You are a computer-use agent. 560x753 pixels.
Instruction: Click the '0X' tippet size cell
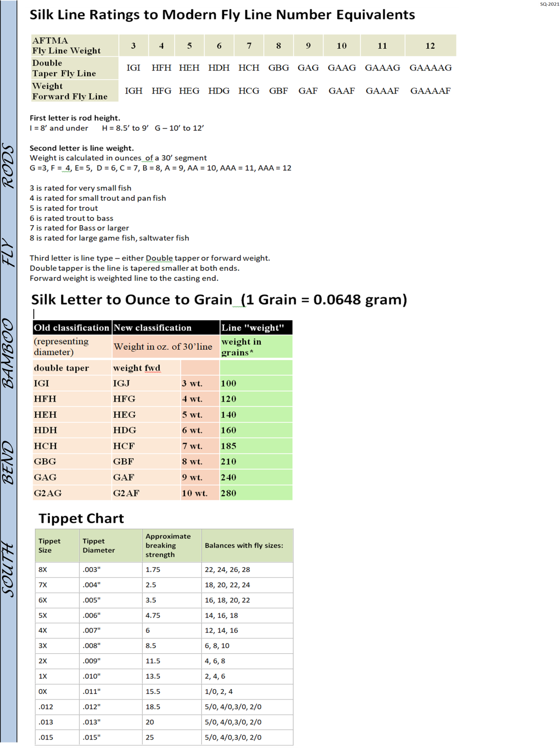[57, 692]
